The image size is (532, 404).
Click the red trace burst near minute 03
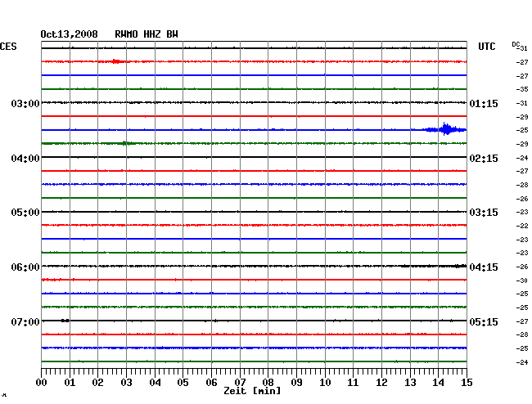point(116,61)
